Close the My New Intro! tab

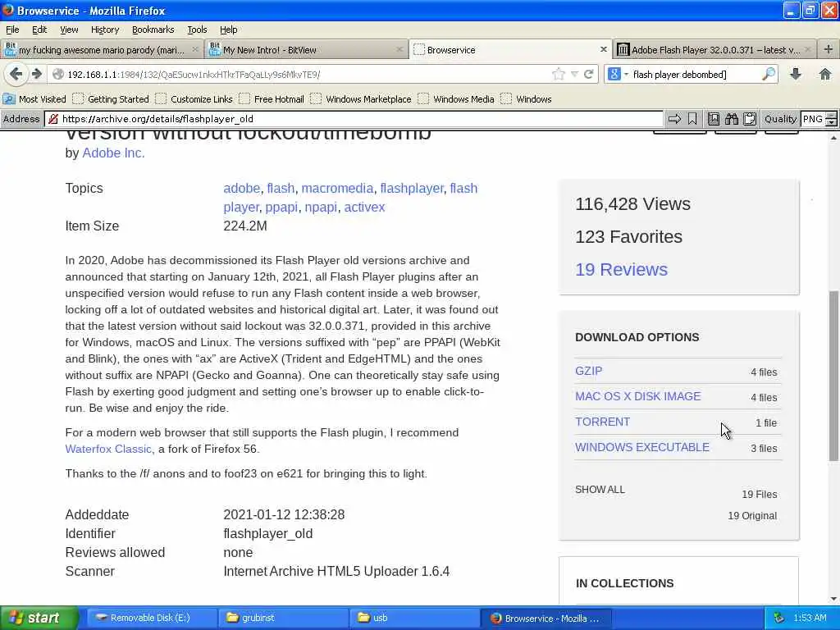tap(399, 49)
